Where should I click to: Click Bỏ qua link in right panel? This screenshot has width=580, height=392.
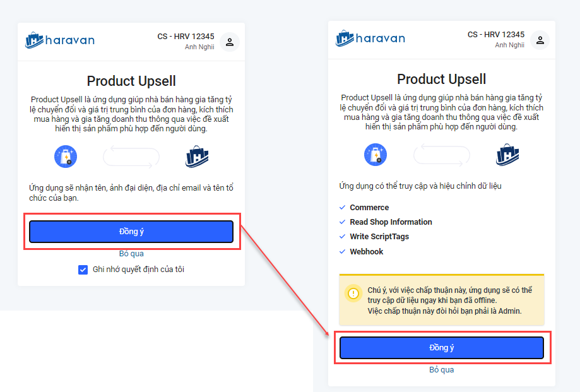(441, 370)
